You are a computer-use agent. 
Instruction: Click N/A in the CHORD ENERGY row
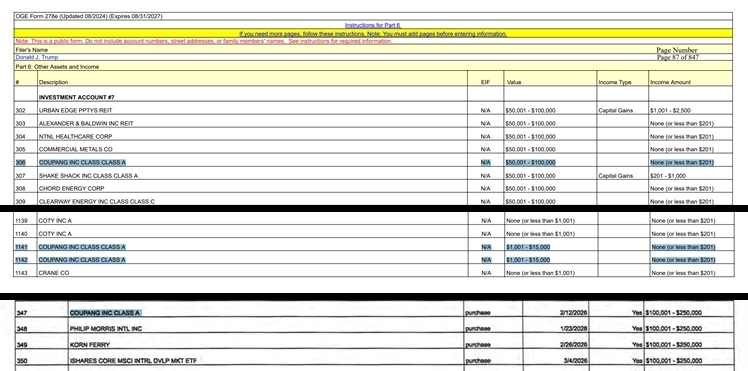tap(486, 188)
